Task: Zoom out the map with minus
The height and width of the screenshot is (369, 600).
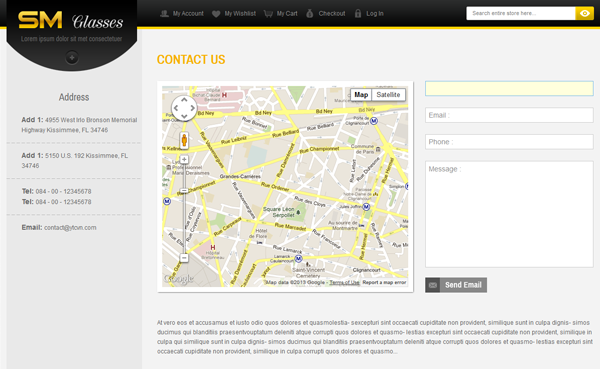Action: pyautogui.click(x=184, y=258)
